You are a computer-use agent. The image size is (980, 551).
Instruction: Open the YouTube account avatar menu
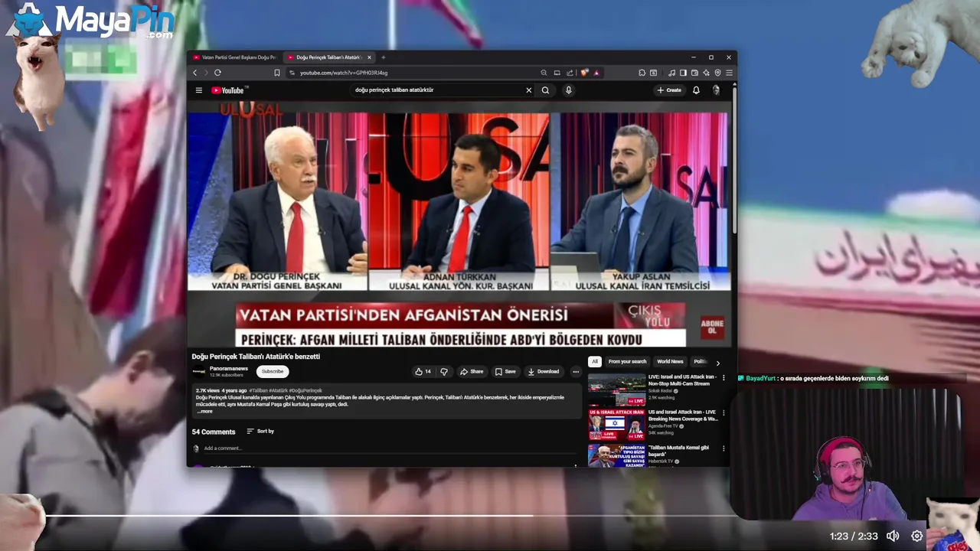pos(716,90)
